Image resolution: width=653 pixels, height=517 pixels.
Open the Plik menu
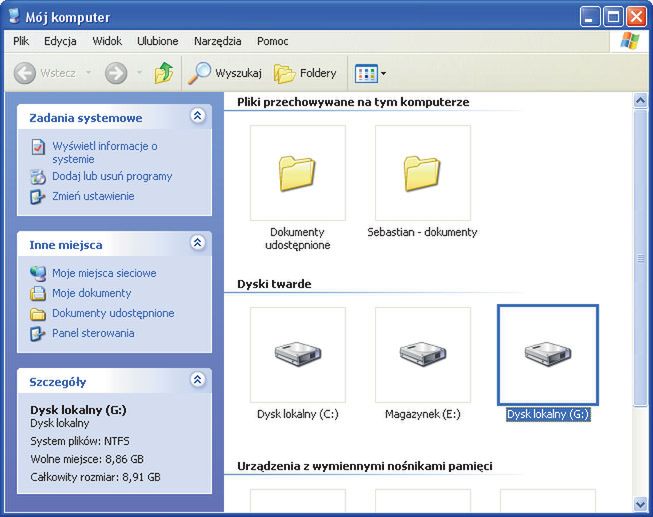[x=21, y=41]
